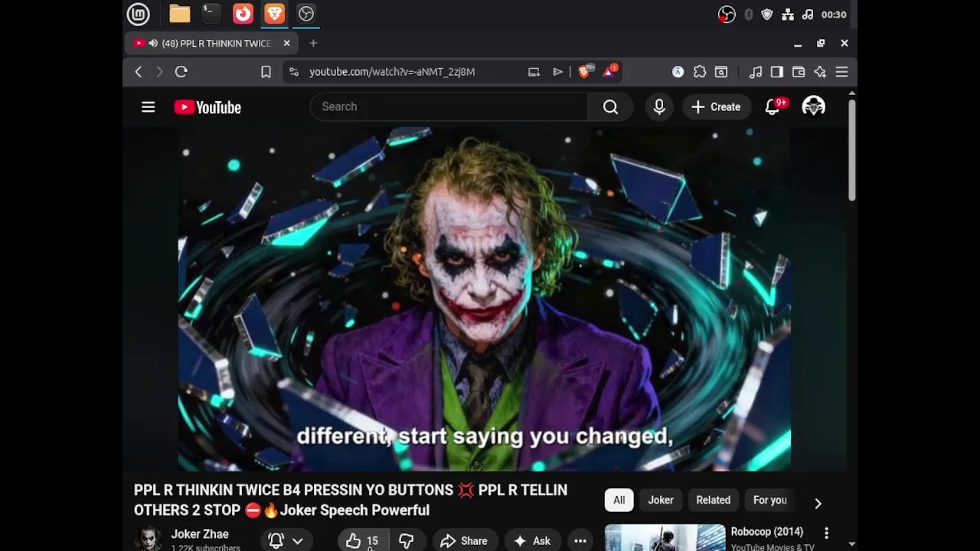Go back to the previous page

pos(139,72)
